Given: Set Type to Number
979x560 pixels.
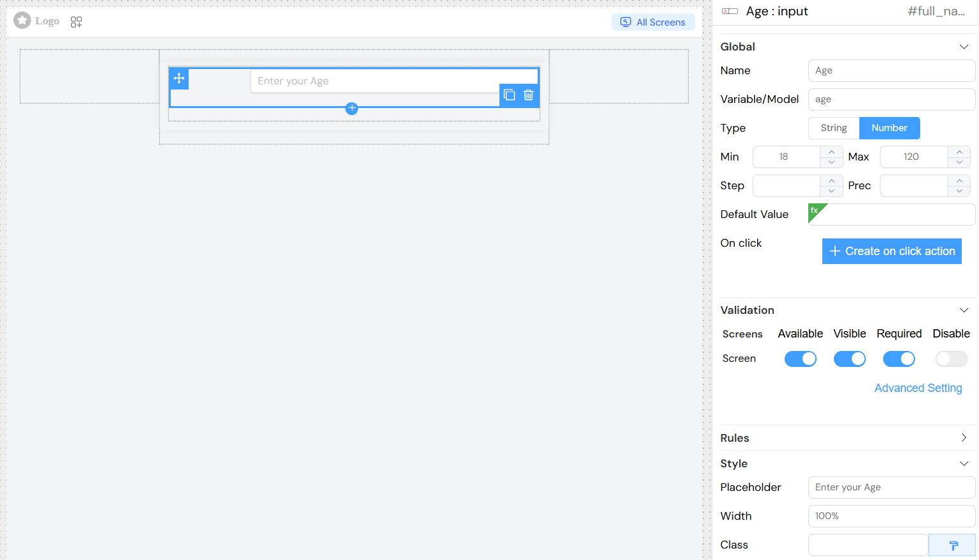Looking at the screenshot, I should (x=889, y=128).
